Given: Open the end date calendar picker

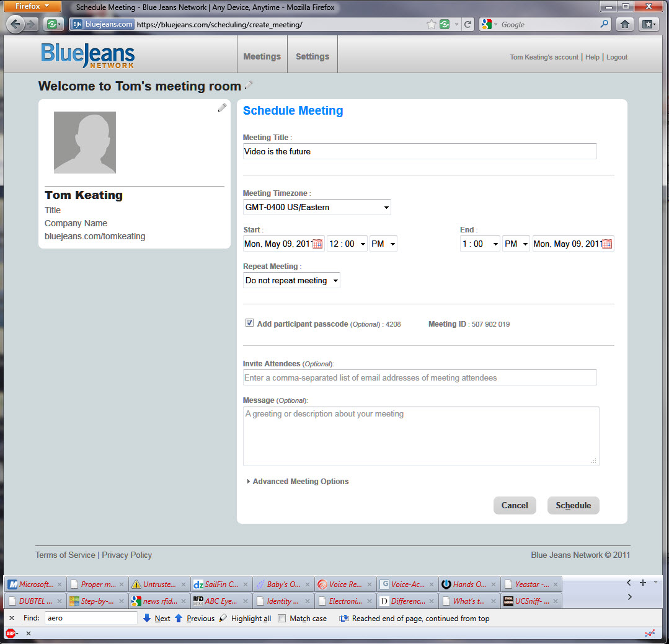Looking at the screenshot, I should (607, 244).
